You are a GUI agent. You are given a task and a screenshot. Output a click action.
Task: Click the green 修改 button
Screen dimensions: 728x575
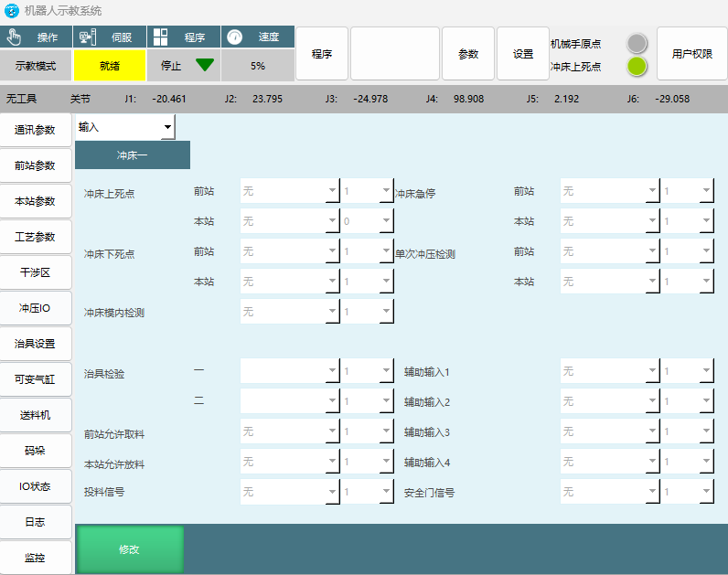129,549
